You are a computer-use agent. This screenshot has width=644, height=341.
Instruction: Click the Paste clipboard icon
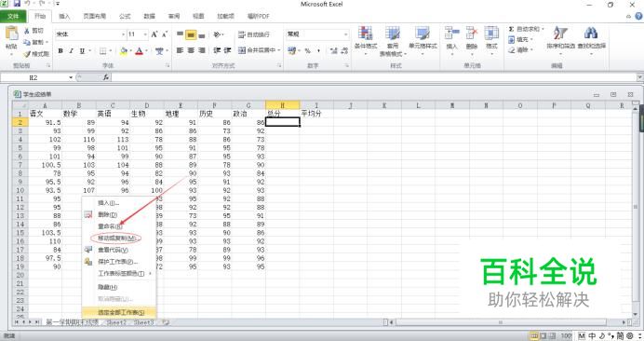(11, 34)
